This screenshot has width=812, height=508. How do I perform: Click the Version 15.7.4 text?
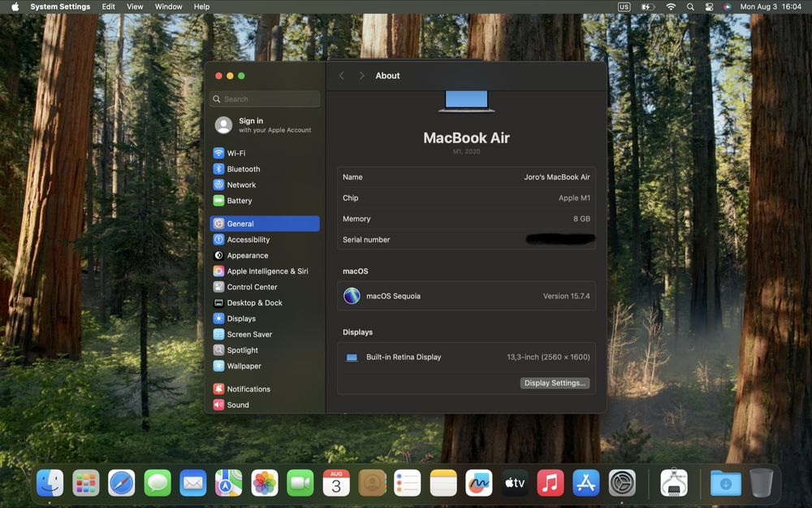point(566,296)
